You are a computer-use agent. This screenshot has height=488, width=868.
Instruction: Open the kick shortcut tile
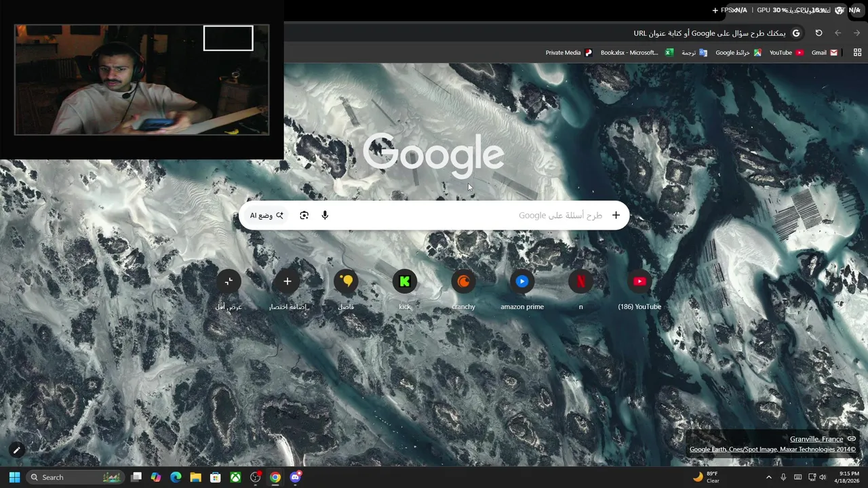click(x=405, y=289)
